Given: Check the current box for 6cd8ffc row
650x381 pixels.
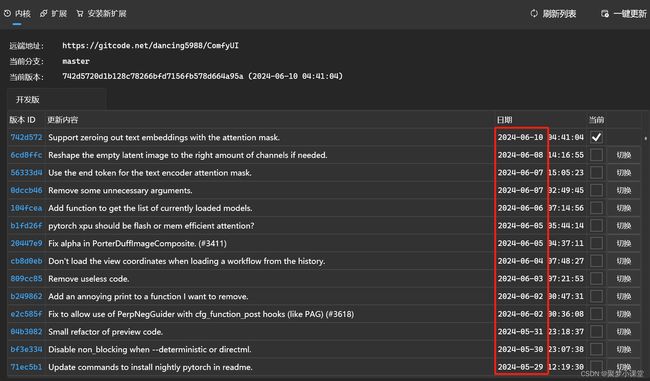Looking at the screenshot, I should pos(596,155).
